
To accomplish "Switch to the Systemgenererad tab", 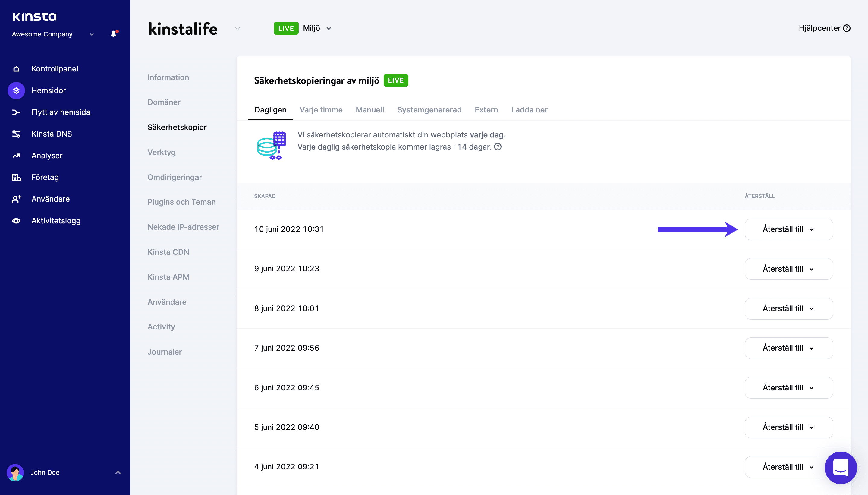I will click(429, 110).
